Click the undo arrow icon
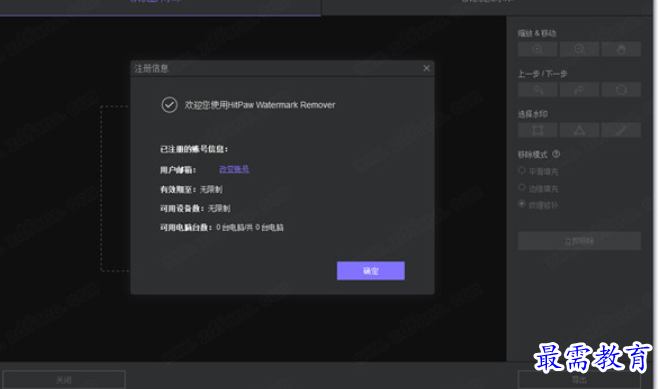 (538, 89)
